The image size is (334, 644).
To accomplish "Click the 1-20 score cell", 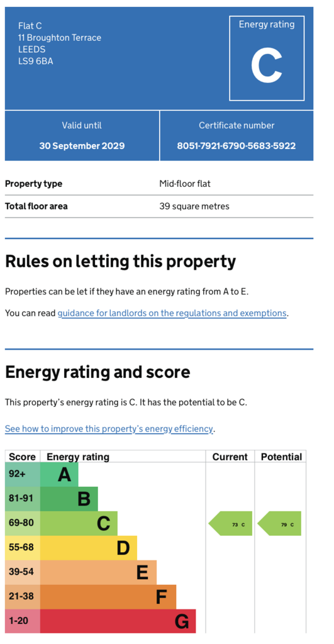I will point(23,621).
